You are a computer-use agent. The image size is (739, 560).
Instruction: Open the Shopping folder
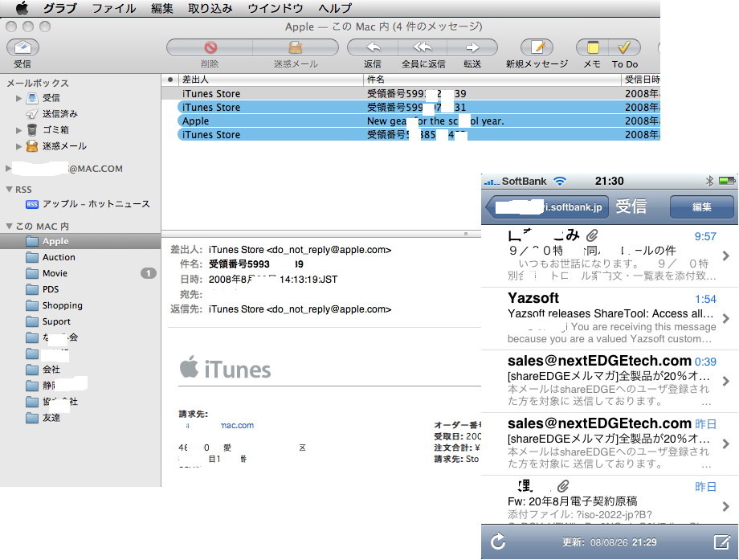tap(62, 305)
